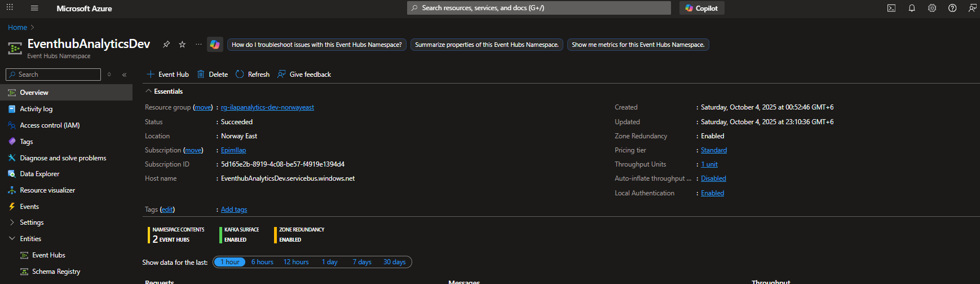Select the 30 days time range
Viewport: 980px width, 284px height.
(x=395, y=262)
